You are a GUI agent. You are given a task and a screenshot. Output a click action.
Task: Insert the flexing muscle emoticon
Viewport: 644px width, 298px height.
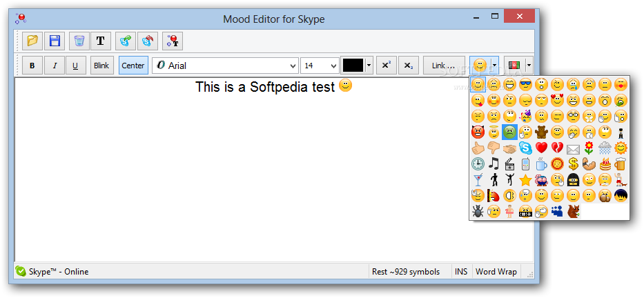pos(589,163)
